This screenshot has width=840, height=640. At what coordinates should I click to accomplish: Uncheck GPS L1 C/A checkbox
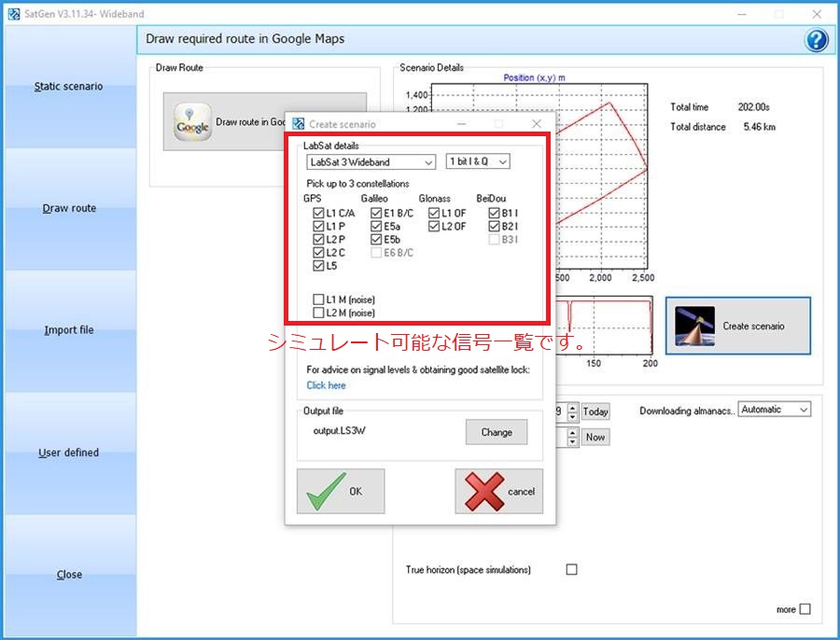pos(318,213)
